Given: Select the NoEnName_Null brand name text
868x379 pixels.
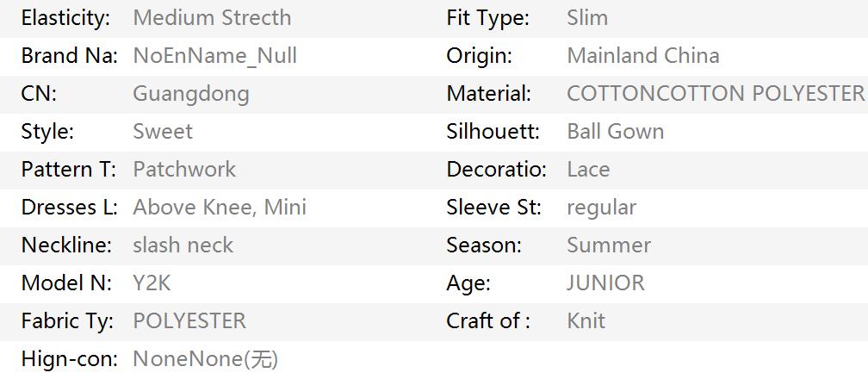Looking at the screenshot, I should 214,56.
